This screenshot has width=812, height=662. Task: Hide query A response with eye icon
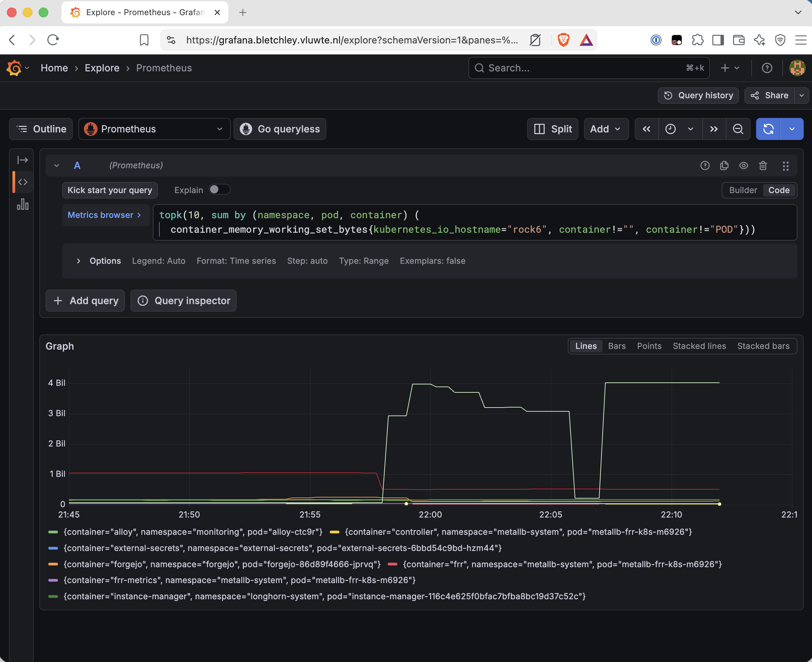pos(743,165)
